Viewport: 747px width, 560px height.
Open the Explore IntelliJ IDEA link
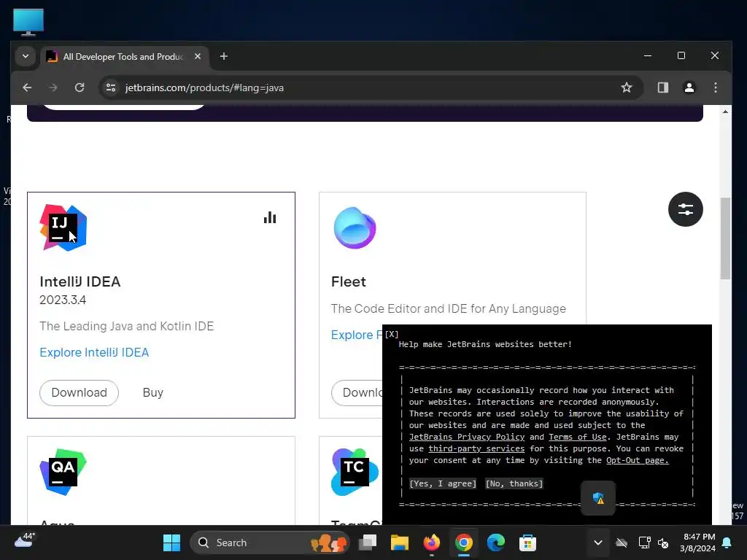(94, 352)
